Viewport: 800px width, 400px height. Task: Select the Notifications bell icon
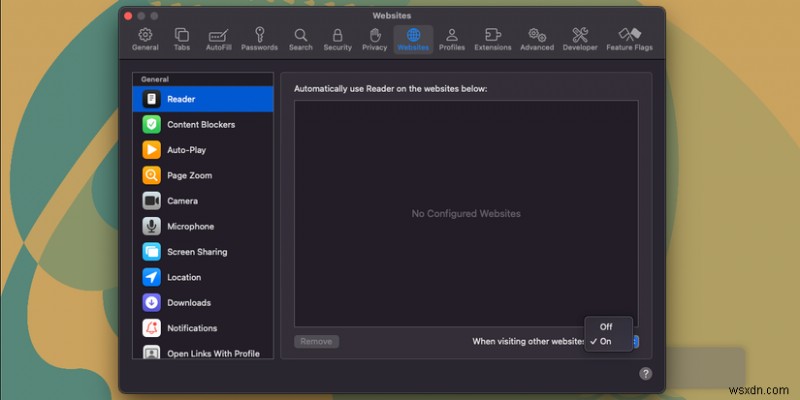click(x=152, y=328)
